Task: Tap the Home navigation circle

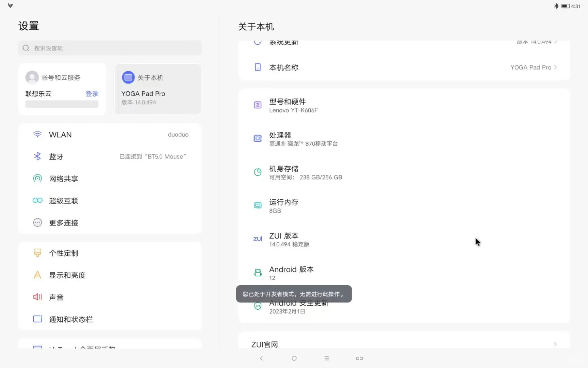Action: [294, 358]
